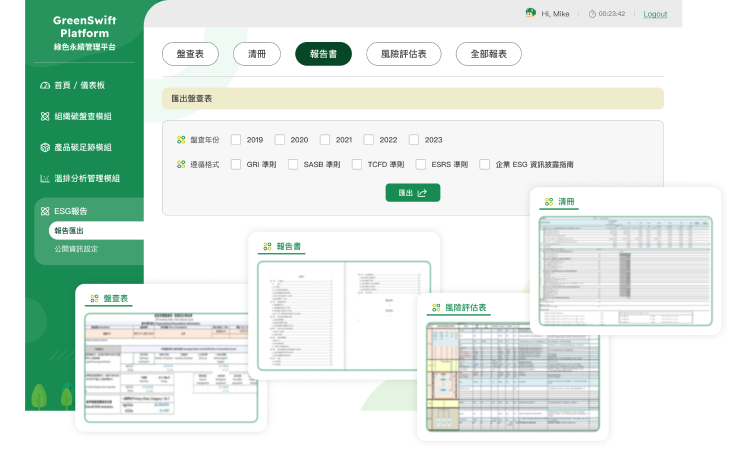Check the 2019 inventory year checkbox

[236, 140]
